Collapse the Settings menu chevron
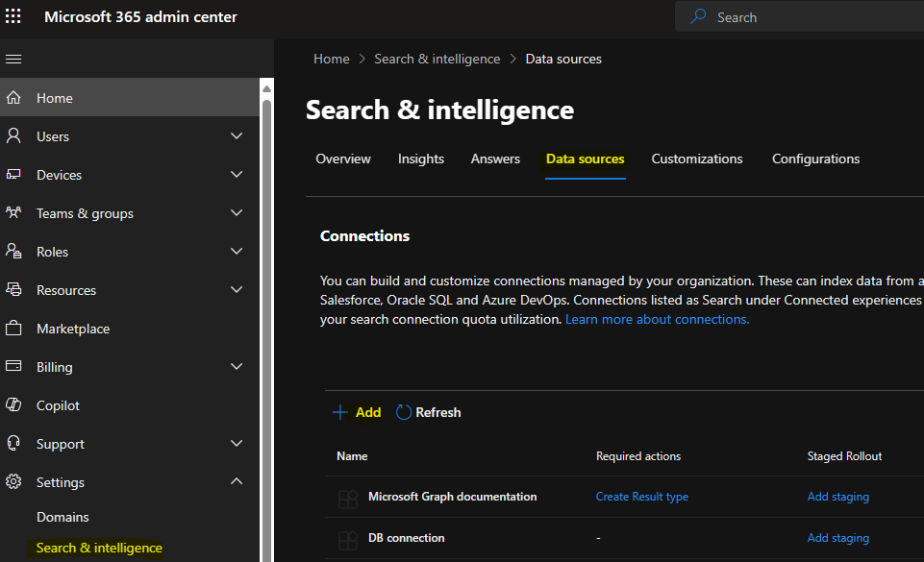Image resolution: width=924 pixels, height=562 pixels. [237, 481]
